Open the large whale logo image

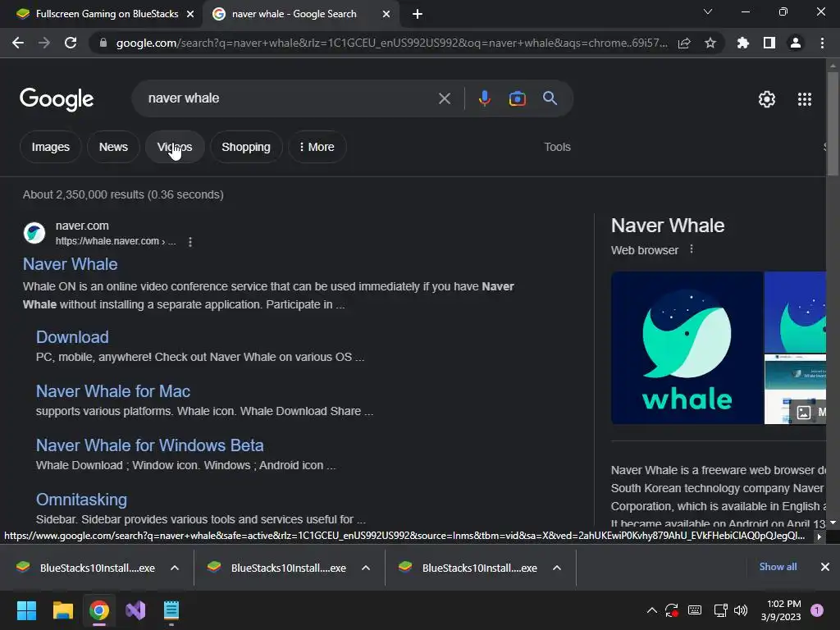point(687,348)
